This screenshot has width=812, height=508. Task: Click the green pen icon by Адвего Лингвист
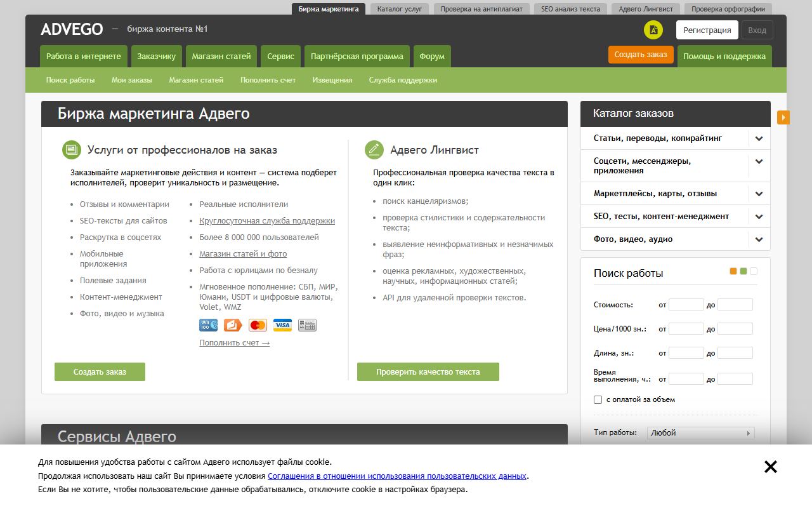click(374, 150)
